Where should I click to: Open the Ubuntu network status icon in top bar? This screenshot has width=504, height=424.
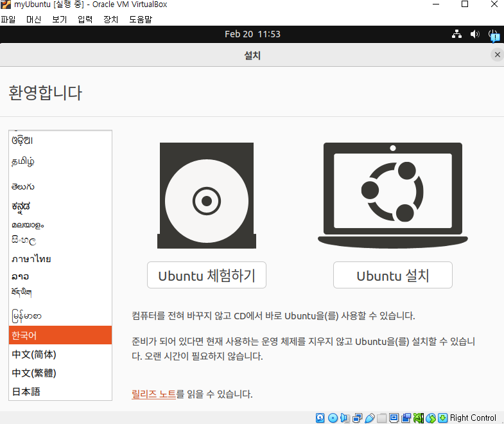(x=456, y=34)
